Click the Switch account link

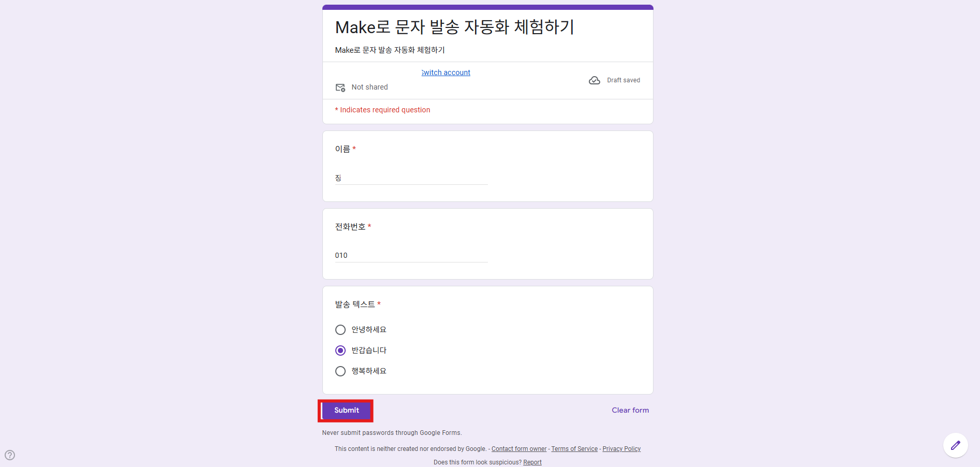(446, 72)
